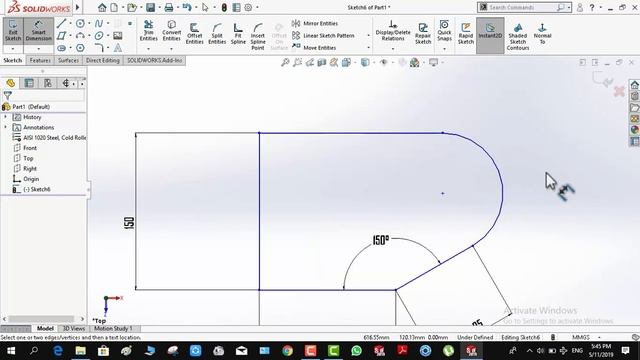Click the Display/Delete Relations tool

(x=393, y=31)
